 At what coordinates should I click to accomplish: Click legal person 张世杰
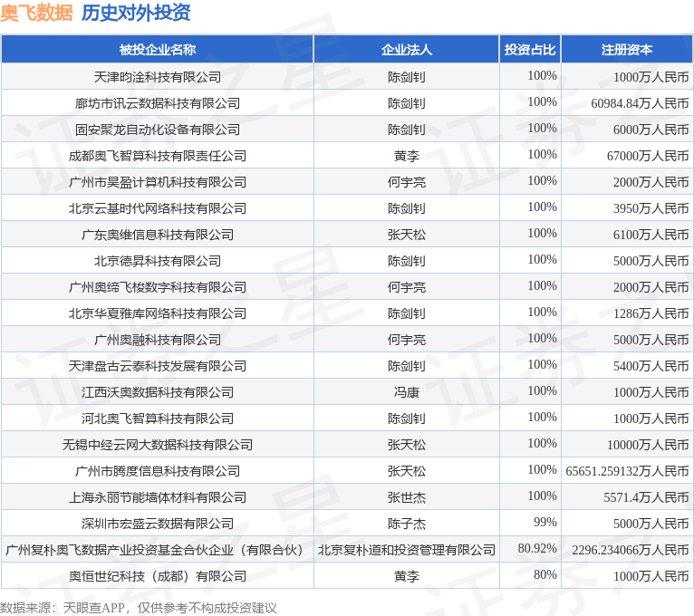click(406, 497)
